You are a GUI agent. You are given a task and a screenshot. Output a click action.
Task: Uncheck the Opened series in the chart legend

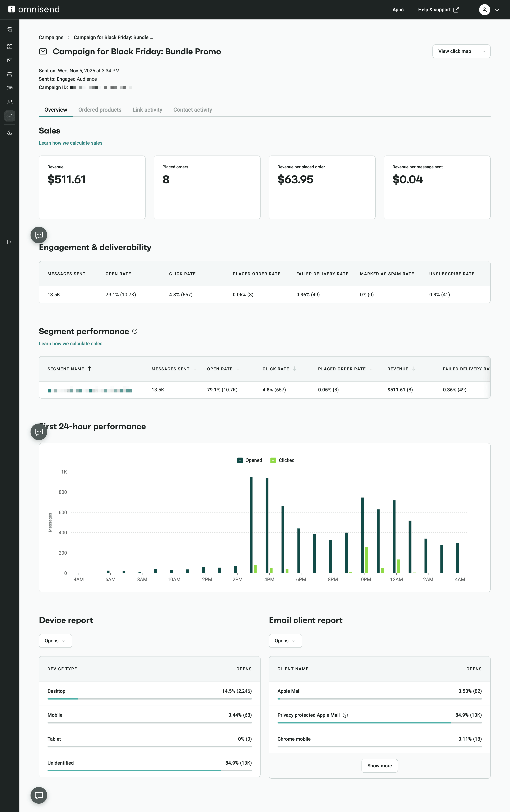tap(240, 460)
